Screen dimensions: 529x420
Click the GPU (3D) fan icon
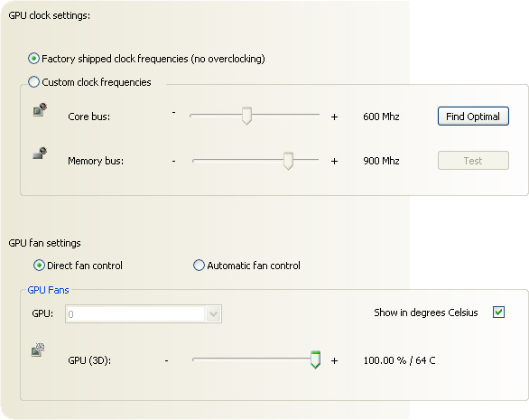tap(38, 350)
